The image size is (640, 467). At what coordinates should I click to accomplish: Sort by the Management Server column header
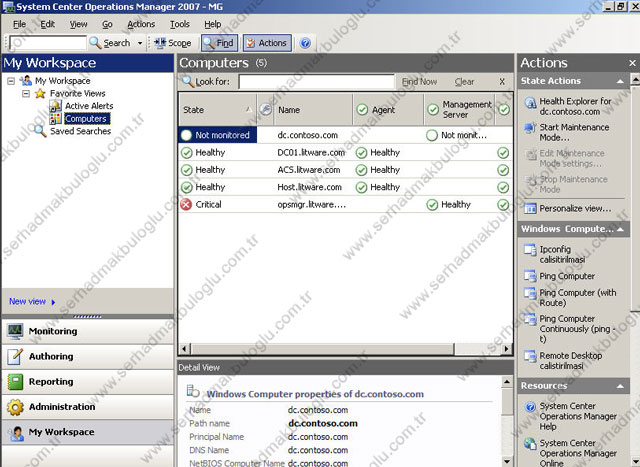pyautogui.click(x=459, y=110)
